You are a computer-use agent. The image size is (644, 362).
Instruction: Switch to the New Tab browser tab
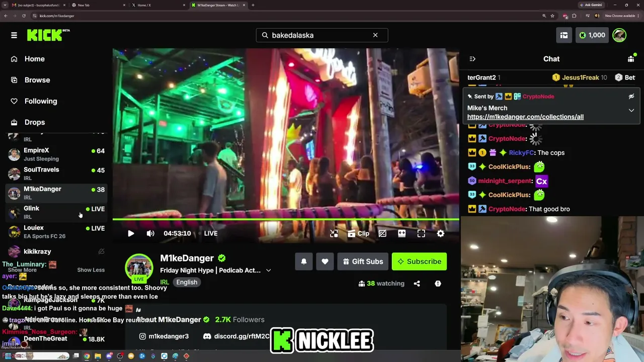point(98,5)
